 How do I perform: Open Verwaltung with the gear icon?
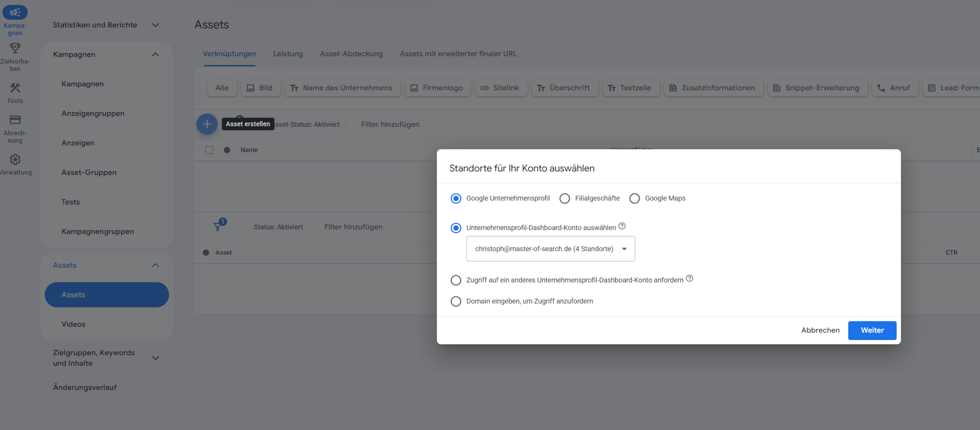click(15, 160)
